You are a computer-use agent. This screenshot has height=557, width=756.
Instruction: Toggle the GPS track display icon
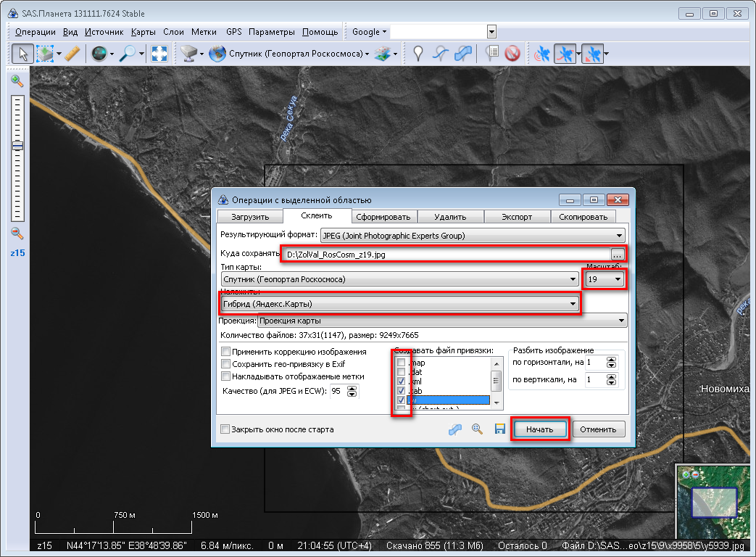point(565,54)
